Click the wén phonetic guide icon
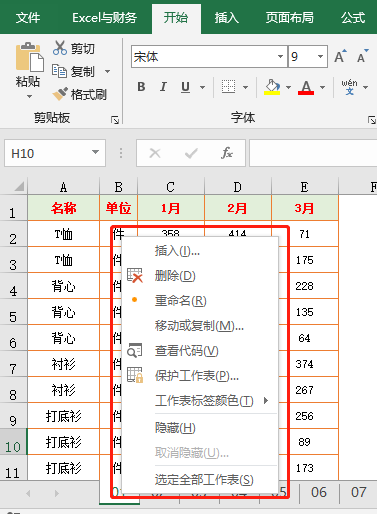377x514 pixels. (349, 87)
